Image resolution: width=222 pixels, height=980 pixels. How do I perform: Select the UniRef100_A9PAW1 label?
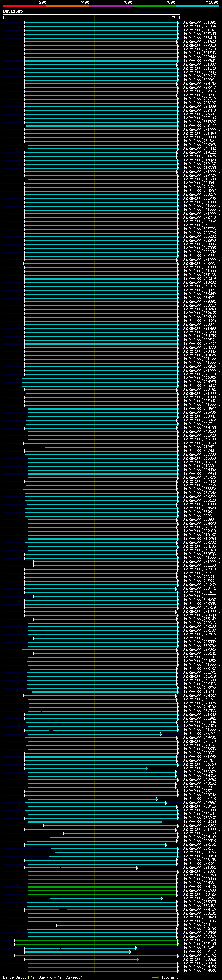coord(199,60)
